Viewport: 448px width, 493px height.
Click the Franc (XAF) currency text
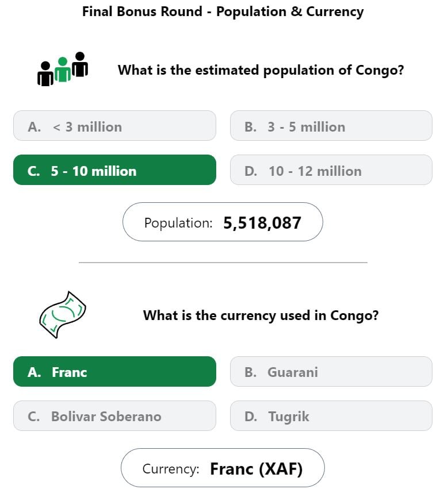pos(256,469)
